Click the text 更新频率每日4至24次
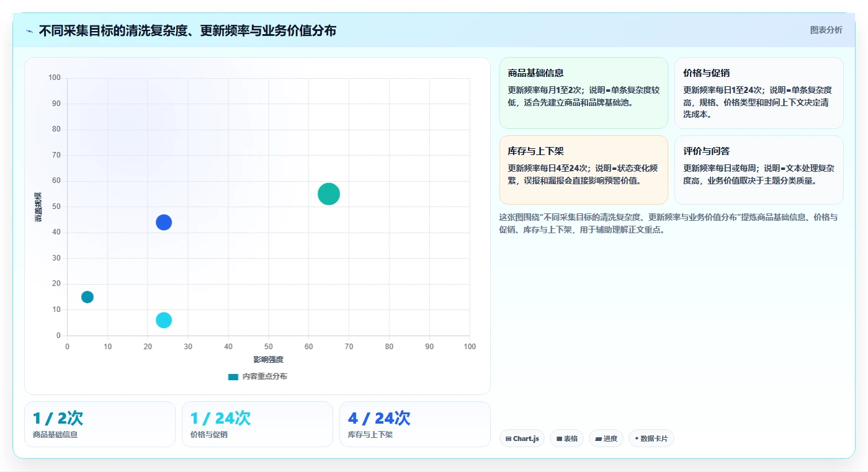 [547, 168]
